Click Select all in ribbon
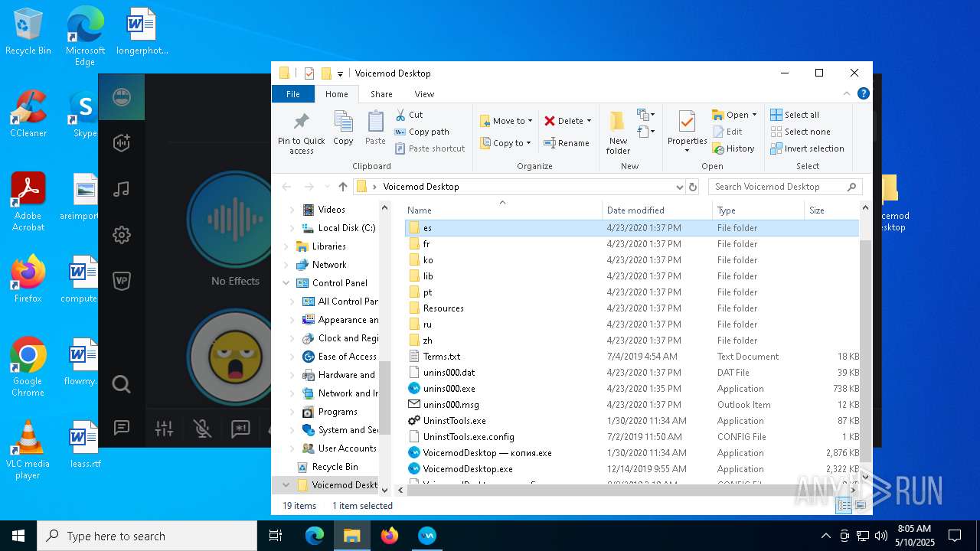The width and height of the screenshot is (980, 551). [795, 115]
